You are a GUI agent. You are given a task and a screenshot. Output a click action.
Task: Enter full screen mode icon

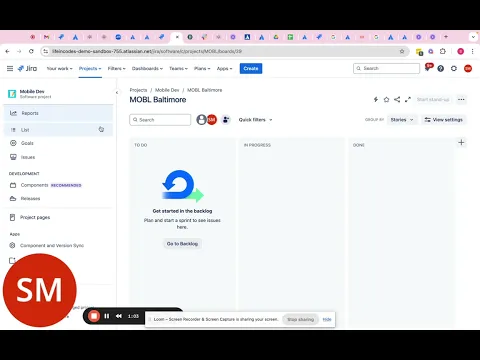click(408, 99)
